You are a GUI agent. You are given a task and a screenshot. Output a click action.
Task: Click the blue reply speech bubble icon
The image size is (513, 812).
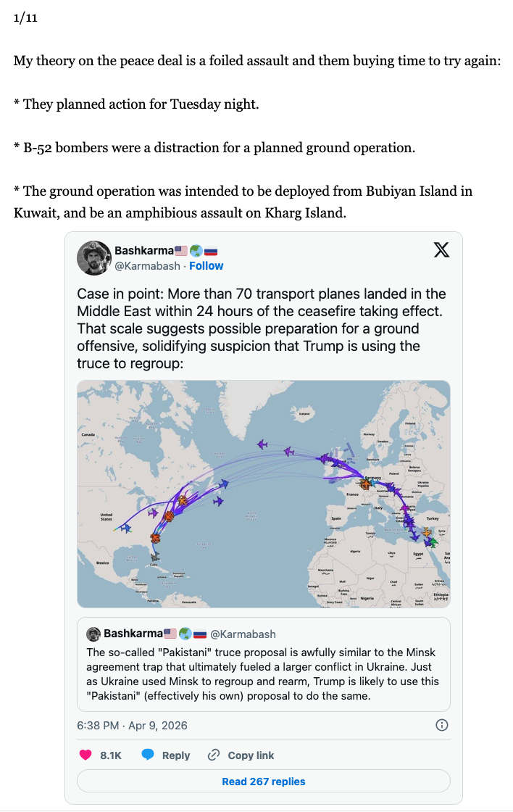[148, 755]
